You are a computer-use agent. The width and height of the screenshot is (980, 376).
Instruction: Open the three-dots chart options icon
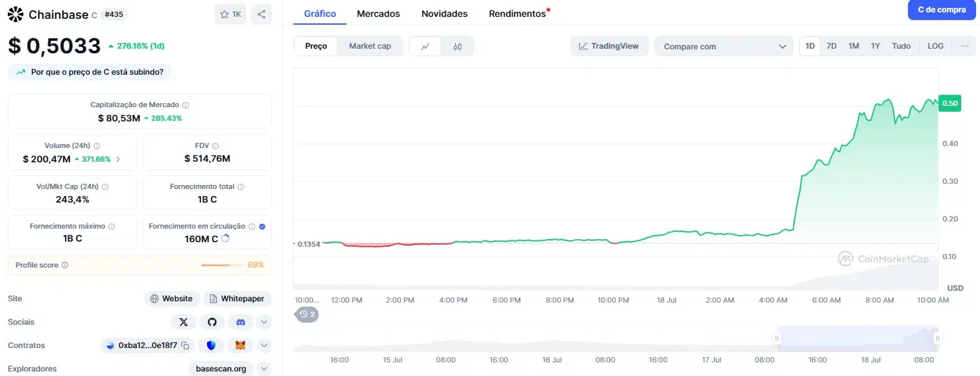pyautogui.click(x=965, y=46)
